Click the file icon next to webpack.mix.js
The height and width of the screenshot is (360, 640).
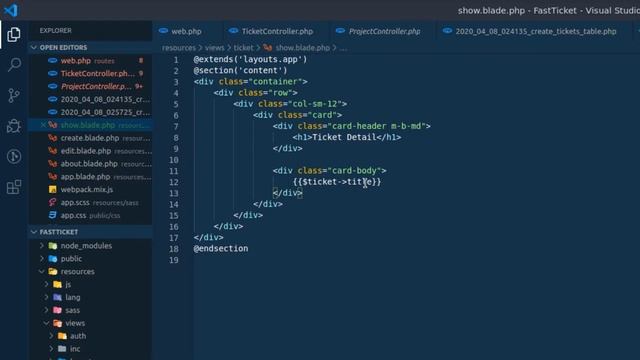[53, 189]
